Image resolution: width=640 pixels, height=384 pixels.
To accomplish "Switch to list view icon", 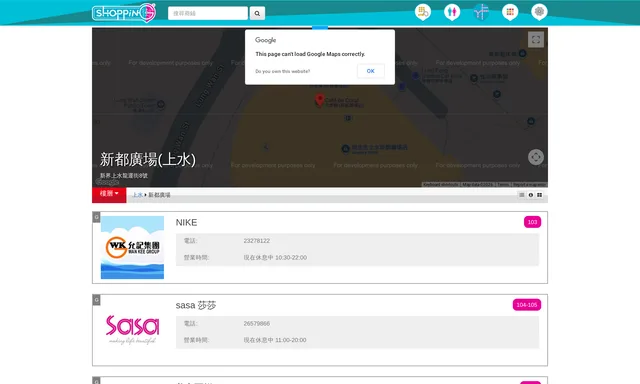I will click(x=522, y=195).
